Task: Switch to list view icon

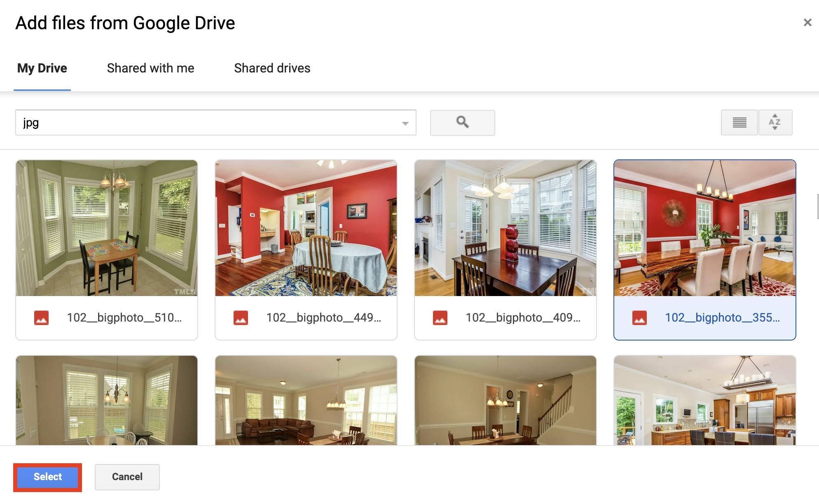Action: click(739, 122)
